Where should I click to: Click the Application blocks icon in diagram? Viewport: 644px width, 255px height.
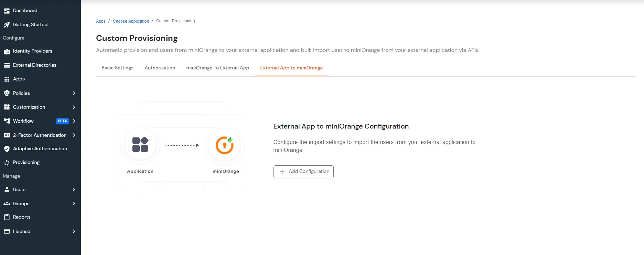(x=140, y=145)
